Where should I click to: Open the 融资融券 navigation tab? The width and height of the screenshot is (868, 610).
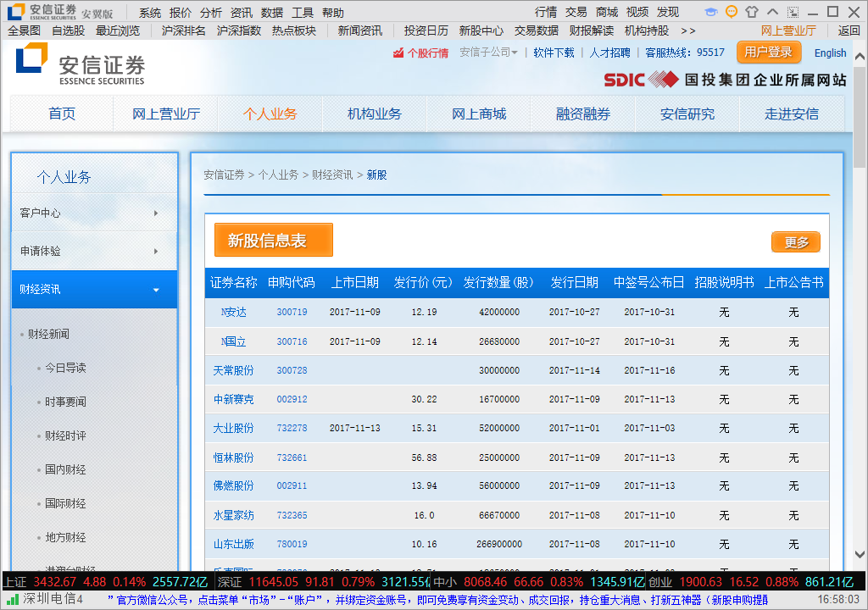pyautogui.click(x=583, y=114)
